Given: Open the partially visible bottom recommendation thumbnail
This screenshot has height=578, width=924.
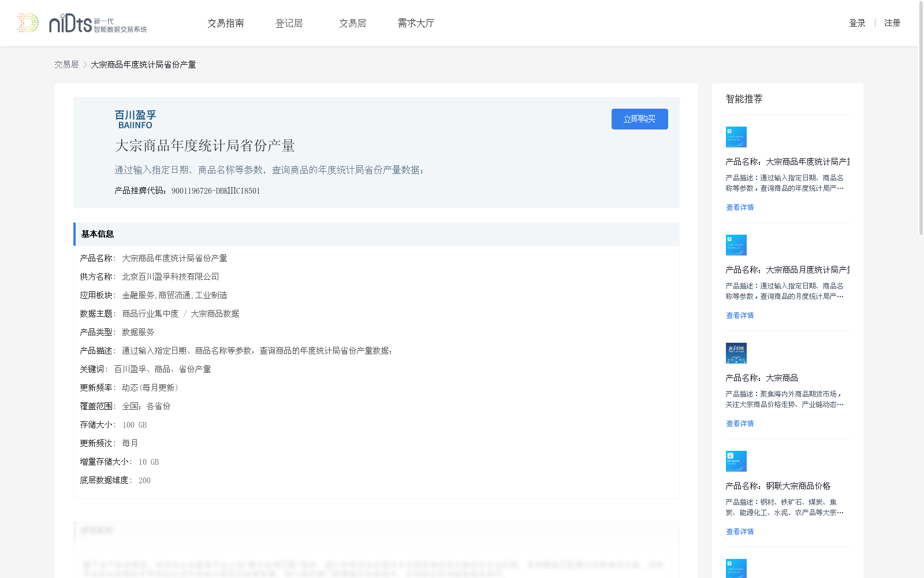Looking at the screenshot, I should [x=736, y=568].
